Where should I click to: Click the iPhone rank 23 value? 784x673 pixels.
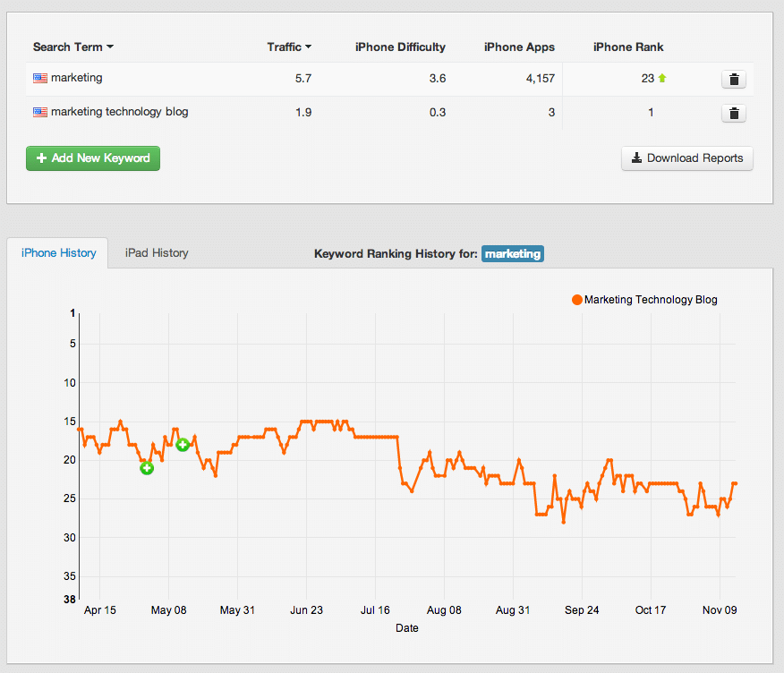click(647, 79)
